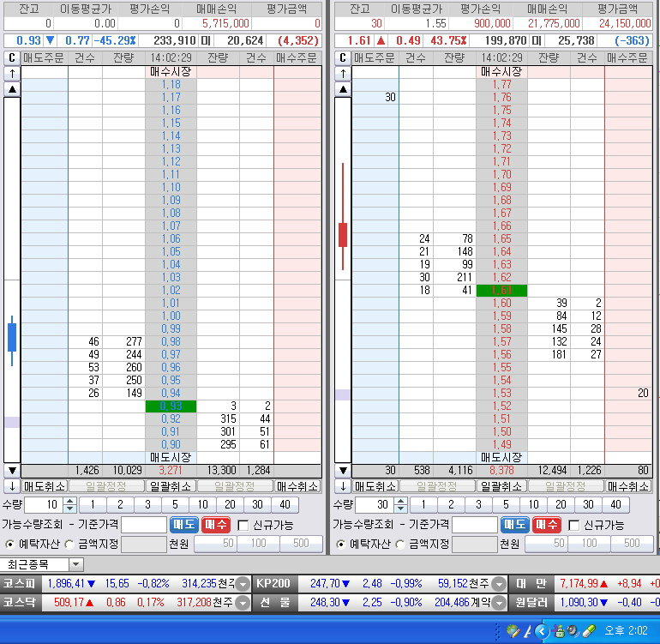The height and width of the screenshot is (644, 660).
Task: Click the round dropdown icon next to 코스피 ticker
Action: [x=243, y=583]
